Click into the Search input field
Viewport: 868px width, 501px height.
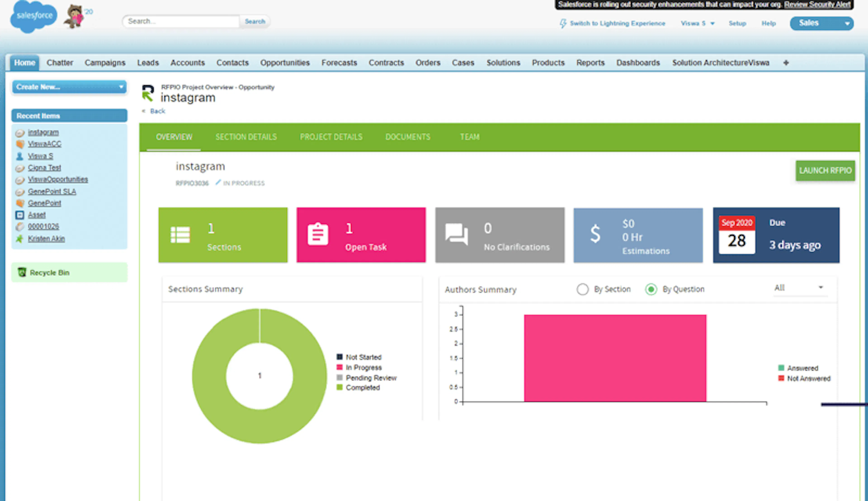coord(181,21)
